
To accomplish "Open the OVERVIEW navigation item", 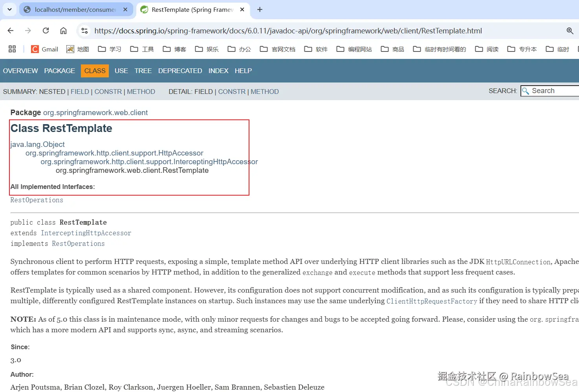I will pos(20,71).
